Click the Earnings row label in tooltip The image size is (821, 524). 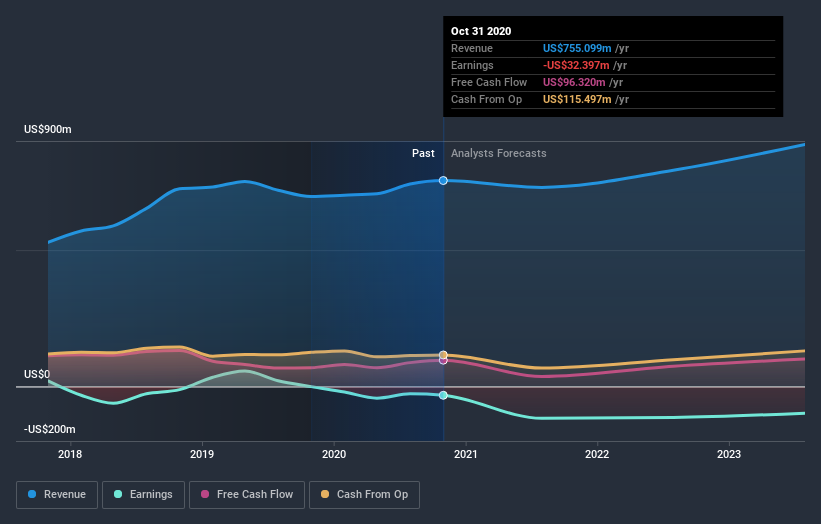pos(472,65)
